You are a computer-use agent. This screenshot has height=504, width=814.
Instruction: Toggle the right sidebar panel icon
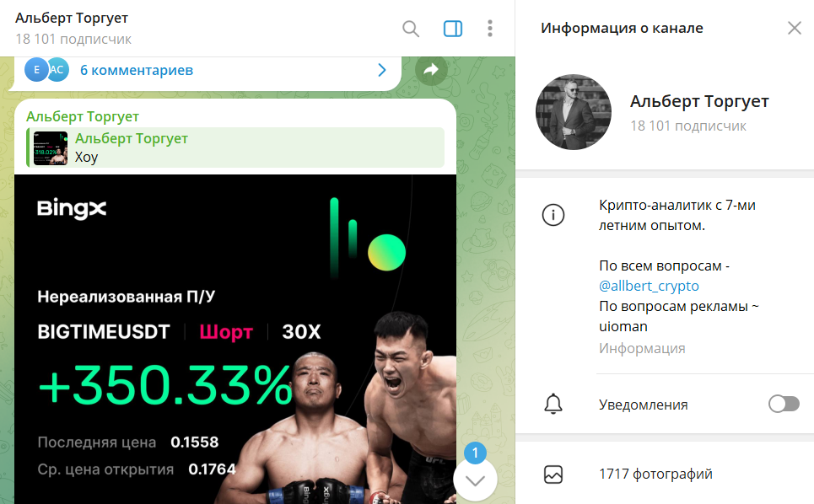click(453, 29)
